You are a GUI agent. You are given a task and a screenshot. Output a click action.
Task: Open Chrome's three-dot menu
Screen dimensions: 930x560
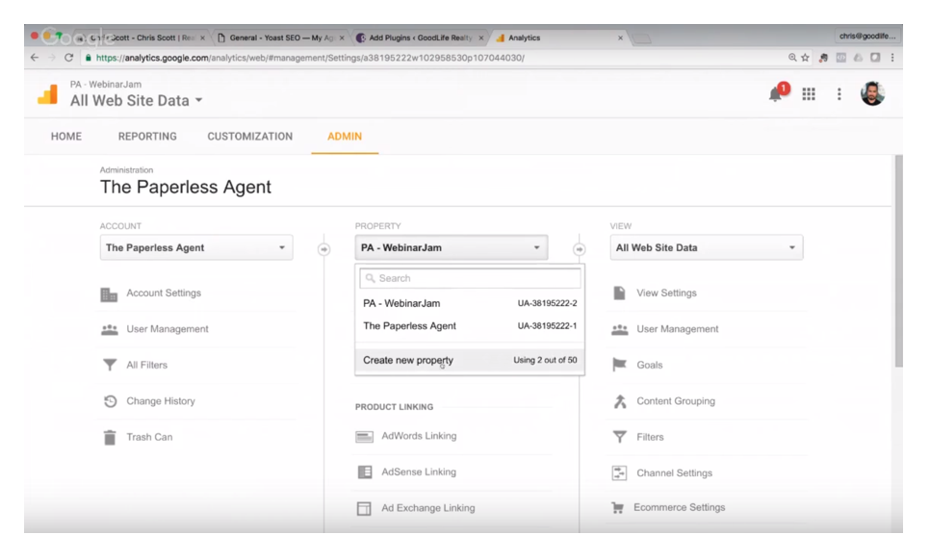(x=892, y=58)
